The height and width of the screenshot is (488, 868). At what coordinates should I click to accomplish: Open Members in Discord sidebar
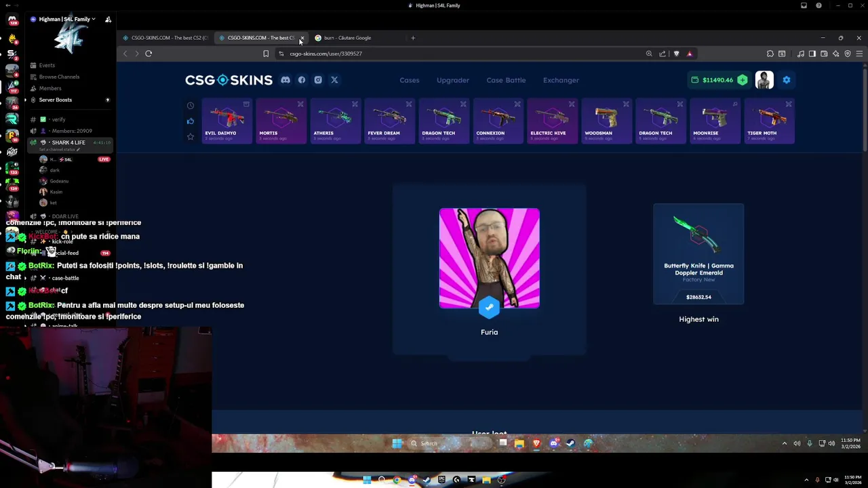tap(50, 88)
